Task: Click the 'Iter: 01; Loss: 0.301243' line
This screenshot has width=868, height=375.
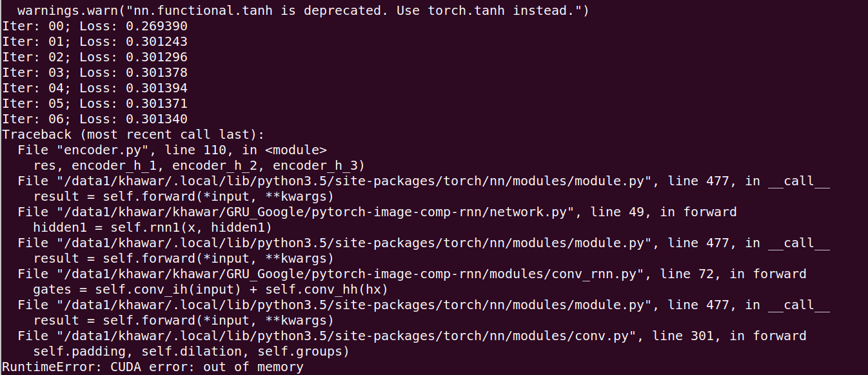Action: click(95, 42)
